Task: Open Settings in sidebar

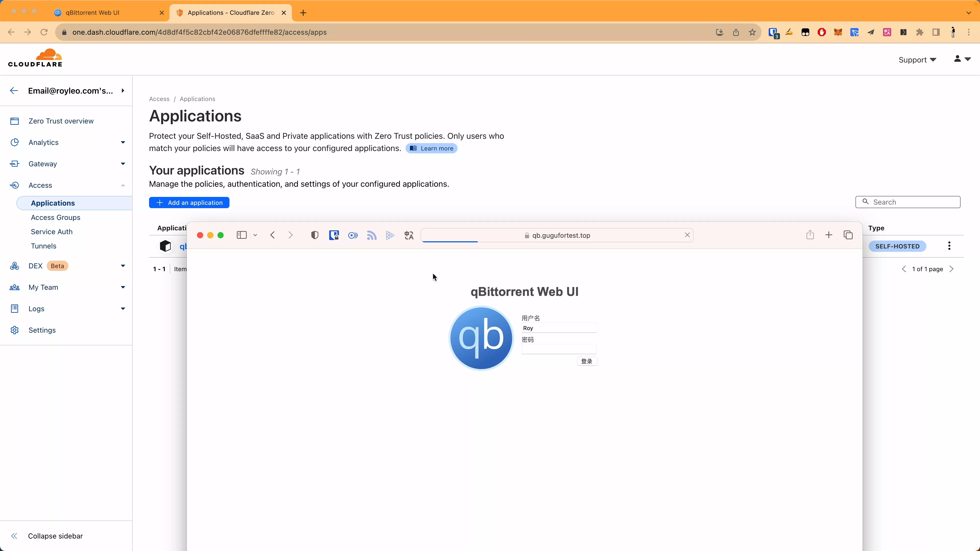Action: pos(42,330)
